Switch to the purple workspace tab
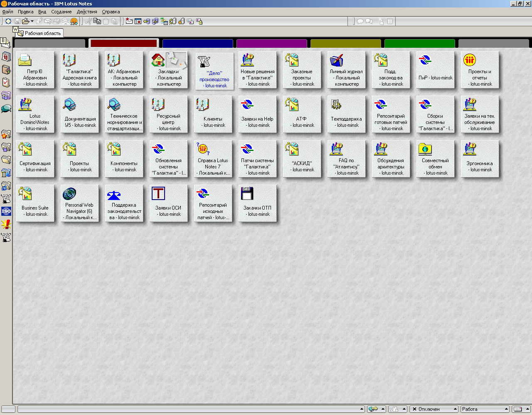This screenshot has height=415, width=532. pos(272,43)
